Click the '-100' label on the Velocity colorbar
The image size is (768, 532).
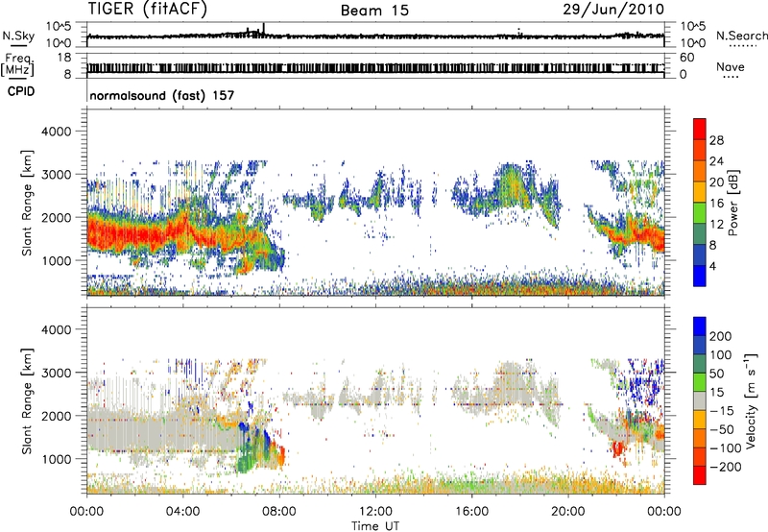725,448
